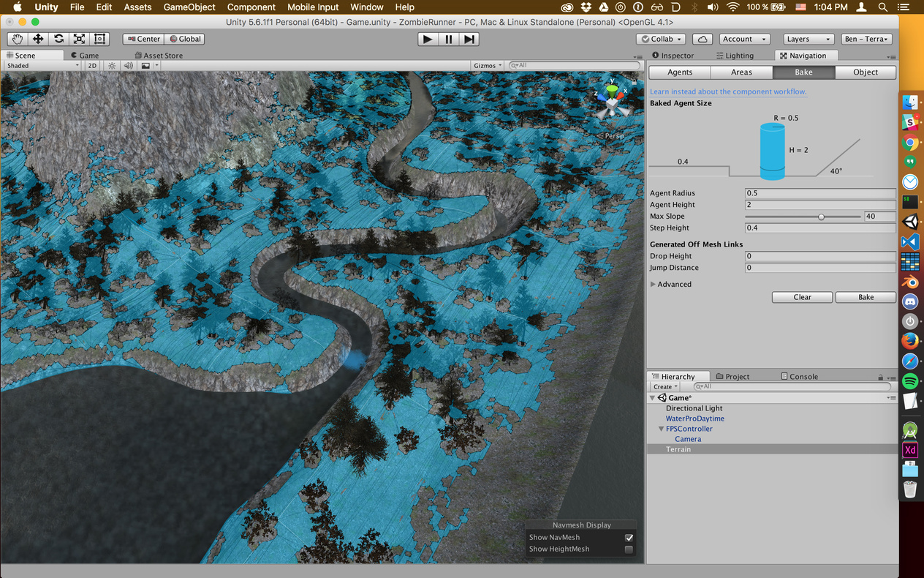Edit the Agent Radius input field
The image size is (924, 578).
tap(819, 192)
